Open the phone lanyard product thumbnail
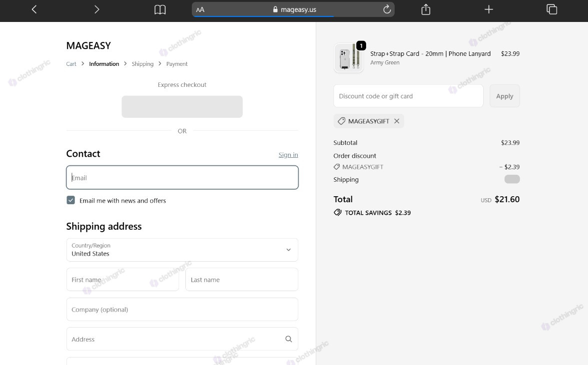The image size is (588, 365). coord(348,58)
